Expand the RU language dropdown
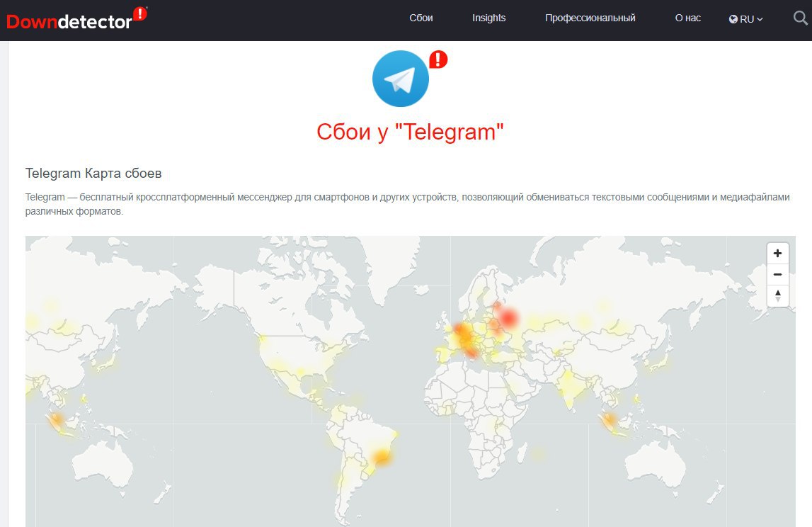The image size is (812, 527). coord(746,19)
